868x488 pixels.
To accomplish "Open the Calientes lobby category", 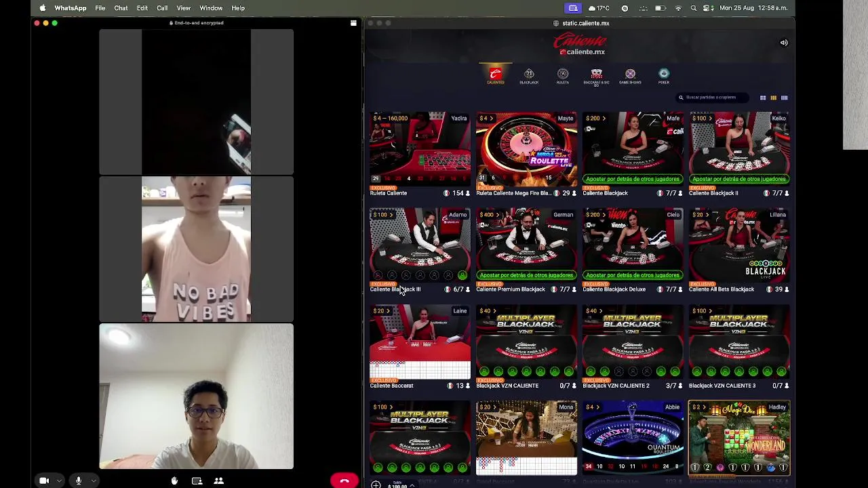I will point(495,75).
